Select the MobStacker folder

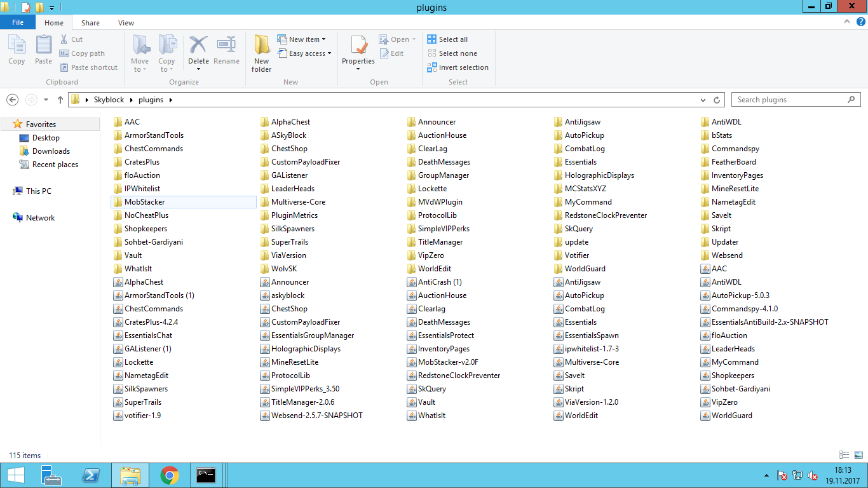(x=184, y=202)
